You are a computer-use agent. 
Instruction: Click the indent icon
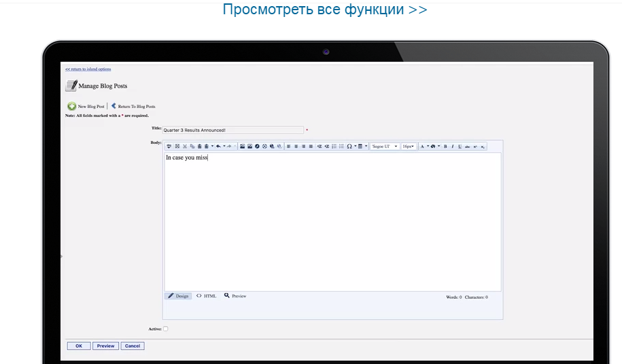pyautogui.click(x=319, y=147)
